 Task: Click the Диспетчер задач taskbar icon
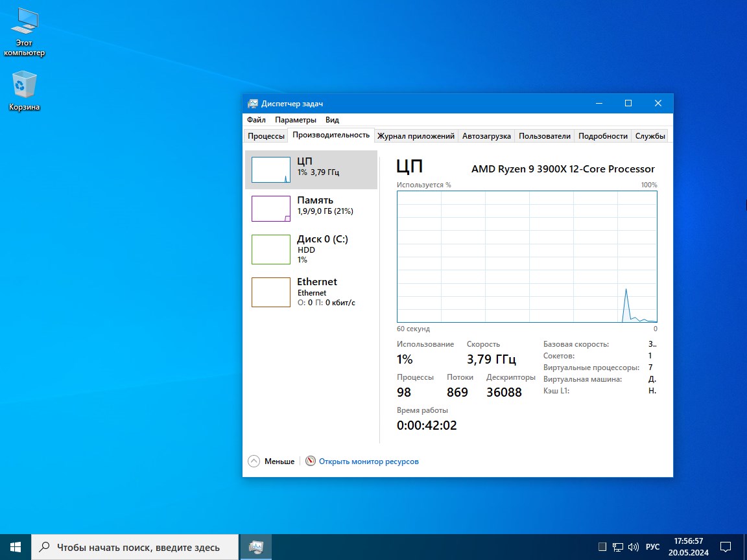tap(256, 546)
